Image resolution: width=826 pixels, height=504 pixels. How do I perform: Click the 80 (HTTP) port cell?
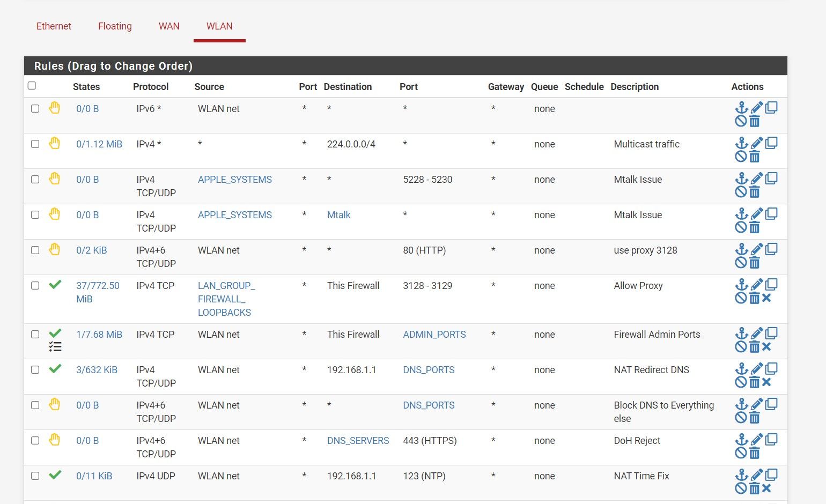pyautogui.click(x=424, y=250)
